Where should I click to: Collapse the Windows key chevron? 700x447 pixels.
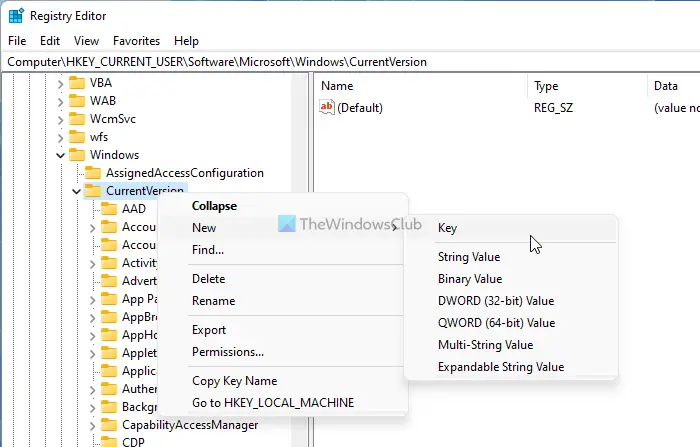(60, 155)
